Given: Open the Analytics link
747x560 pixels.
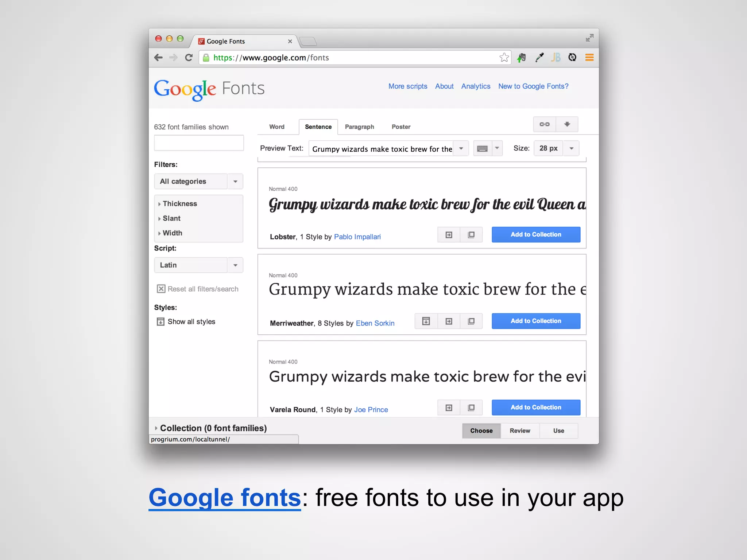Looking at the screenshot, I should [x=476, y=86].
